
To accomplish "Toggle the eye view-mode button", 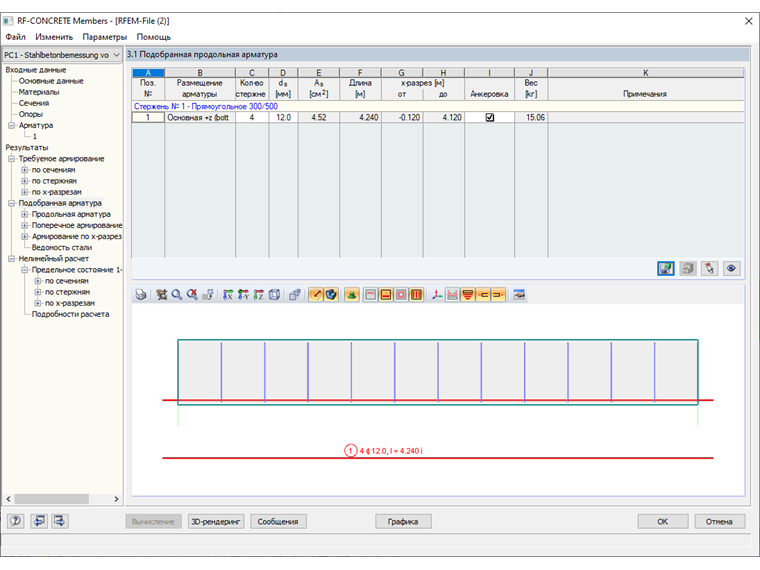I will tap(731, 268).
